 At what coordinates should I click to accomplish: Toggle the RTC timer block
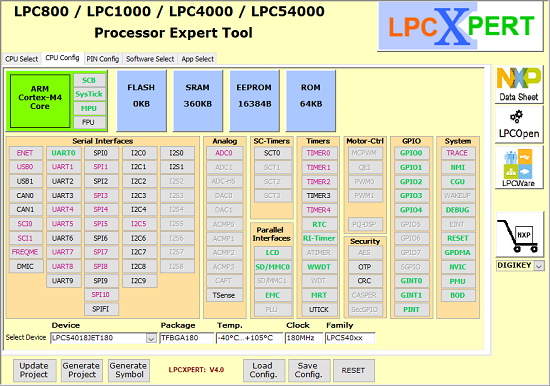pyautogui.click(x=319, y=224)
